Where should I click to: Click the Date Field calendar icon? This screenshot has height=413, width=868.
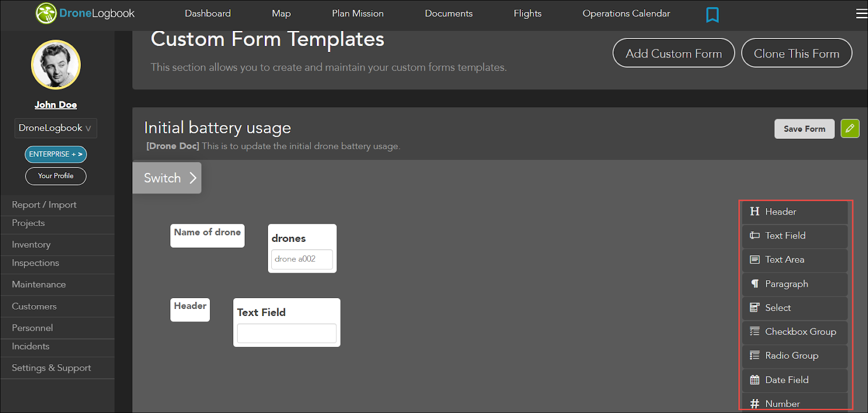[755, 379]
